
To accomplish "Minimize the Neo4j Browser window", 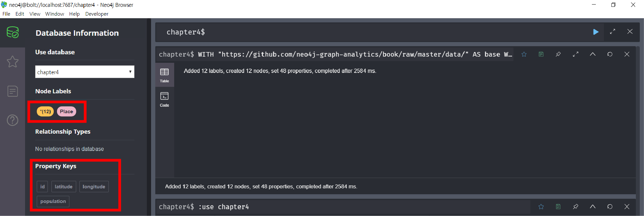I will (x=594, y=5).
